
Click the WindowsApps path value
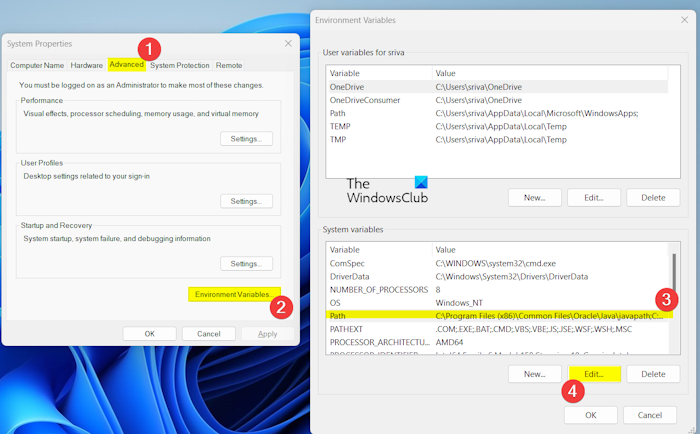click(537, 113)
